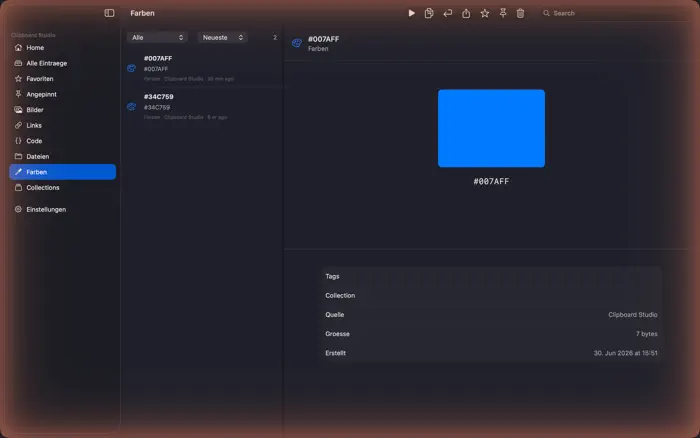
Task: Click the return arrow toolbar icon
Action: tap(447, 13)
